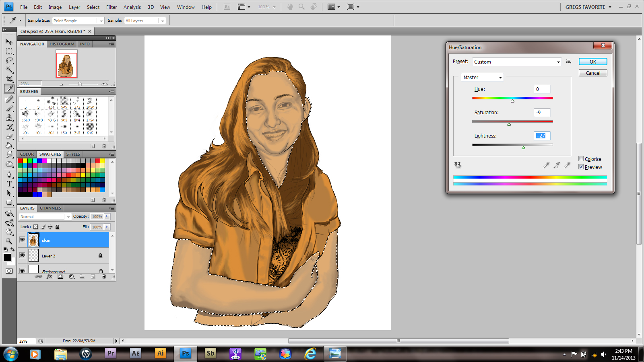The height and width of the screenshot is (362, 644).
Task: Pick the Clone Stamp tool
Action: (9, 117)
